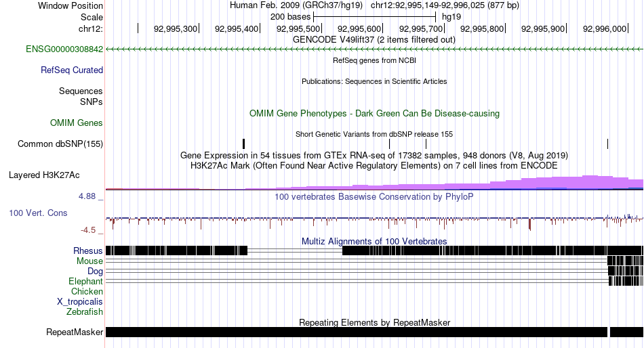644x348 pixels.
Task: Click the chr12: base position label
Action: (91, 28)
